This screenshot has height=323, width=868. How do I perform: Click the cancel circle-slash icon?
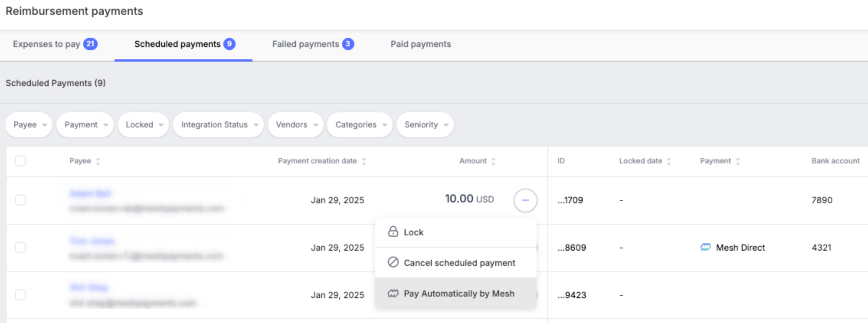(x=393, y=262)
